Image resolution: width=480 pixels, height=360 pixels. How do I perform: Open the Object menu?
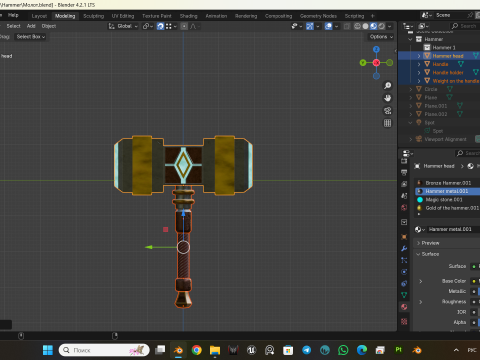(x=49, y=26)
